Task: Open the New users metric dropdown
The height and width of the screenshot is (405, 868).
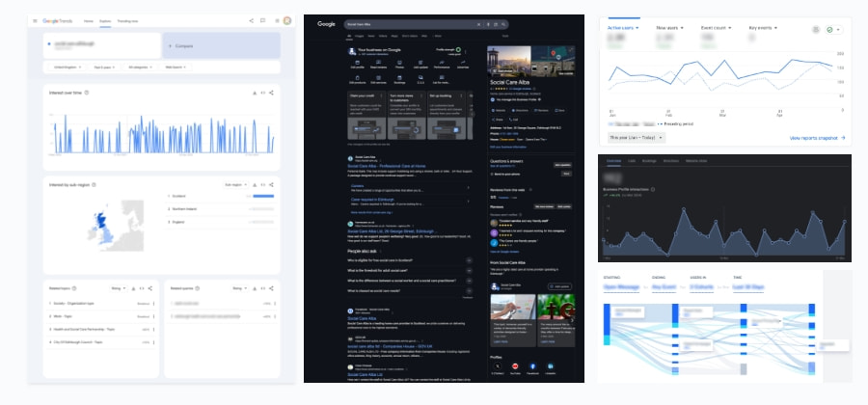Action: pyautogui.click(x=670, y=28)
